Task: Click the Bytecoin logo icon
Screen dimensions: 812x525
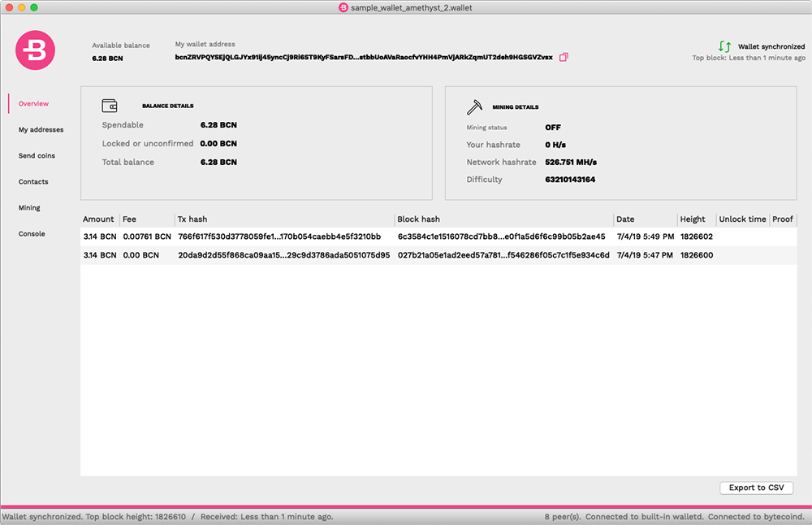Action: click(35, 50)
